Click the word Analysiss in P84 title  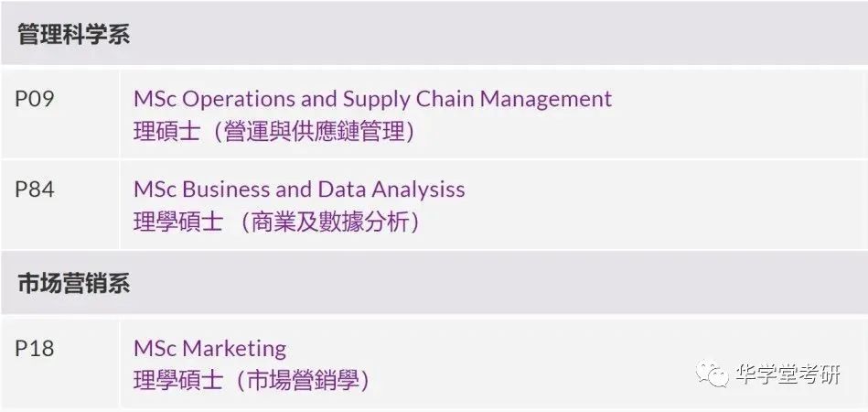pos(418,191)
